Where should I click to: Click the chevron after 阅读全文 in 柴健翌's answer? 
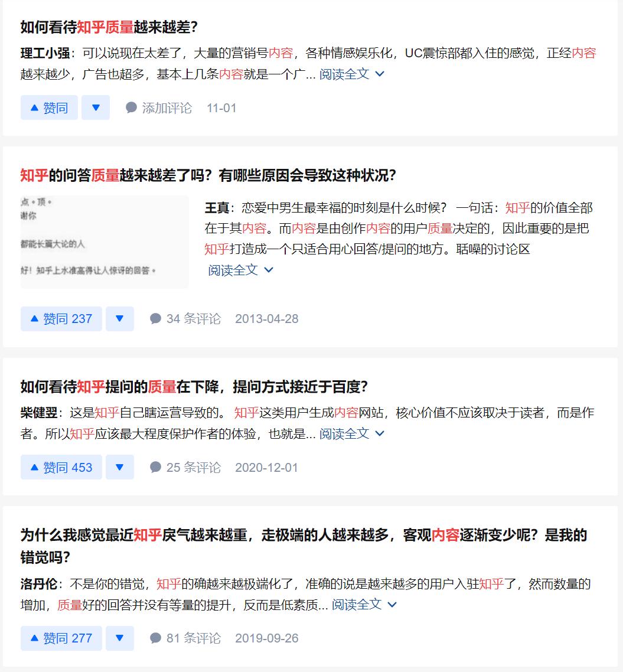click(x=380, y=433)
